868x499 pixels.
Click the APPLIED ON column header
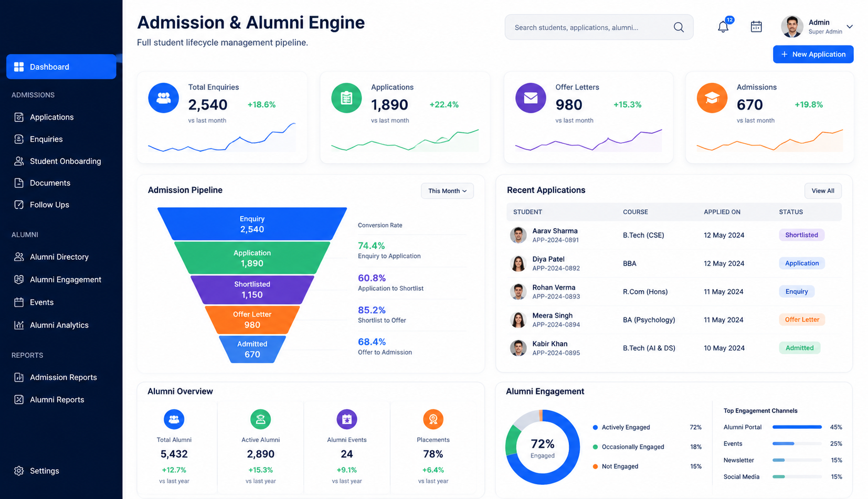(722, 212)
